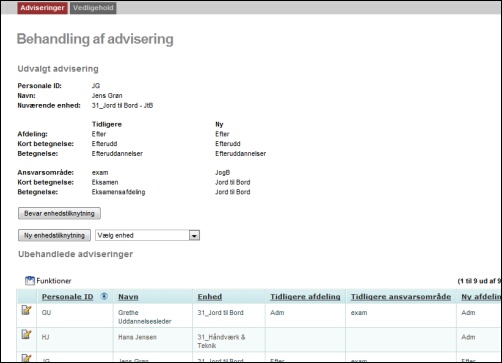Sort table by Personale ID column
This screenshot has height=363, width=502.
click(67, 297)
